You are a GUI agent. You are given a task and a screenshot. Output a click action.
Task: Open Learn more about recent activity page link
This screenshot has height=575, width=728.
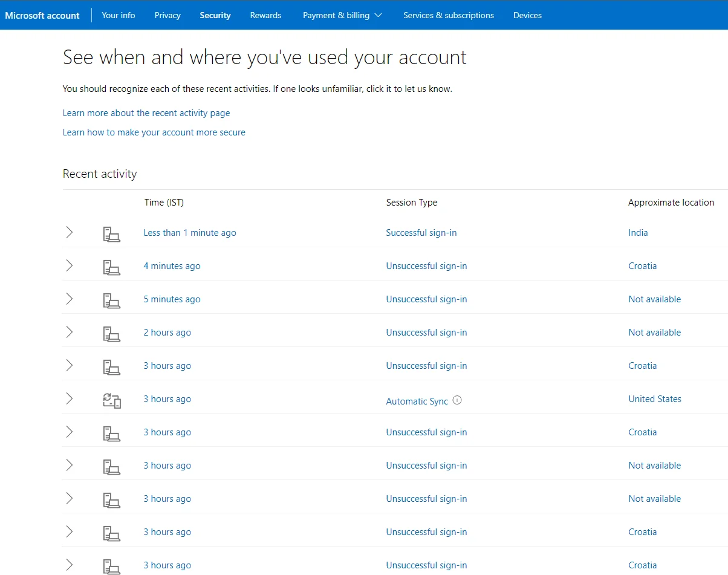point(146,113)
